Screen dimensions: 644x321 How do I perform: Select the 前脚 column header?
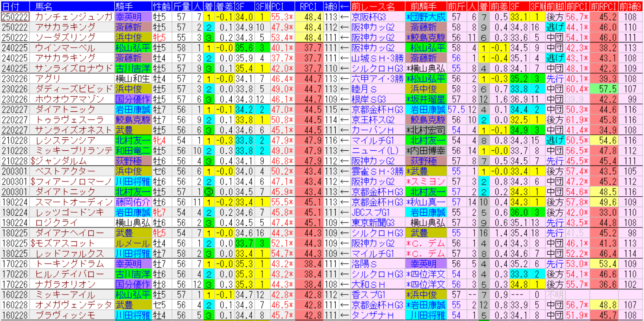555,6
